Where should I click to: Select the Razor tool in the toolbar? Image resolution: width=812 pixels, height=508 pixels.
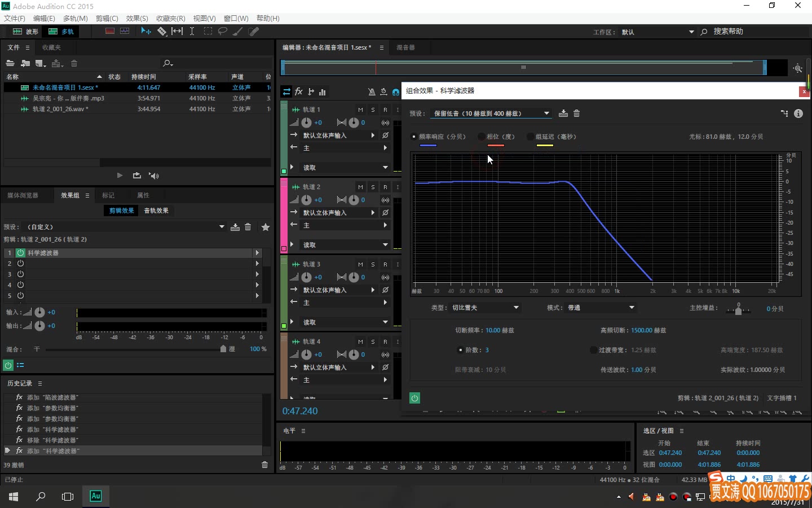click(162, 32)
